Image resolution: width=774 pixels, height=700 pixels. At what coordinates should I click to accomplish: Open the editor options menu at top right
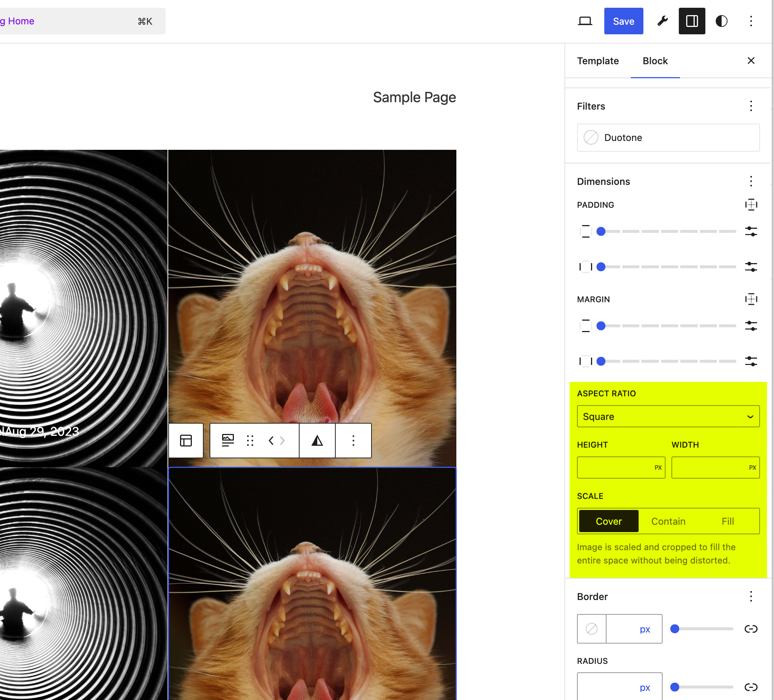[751, 21]
